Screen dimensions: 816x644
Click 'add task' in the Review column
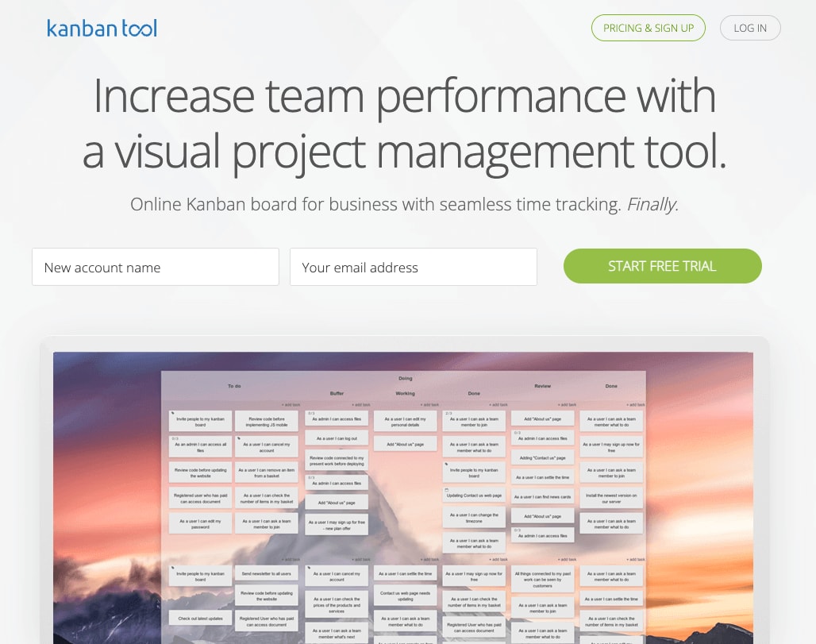click(567, 405)
